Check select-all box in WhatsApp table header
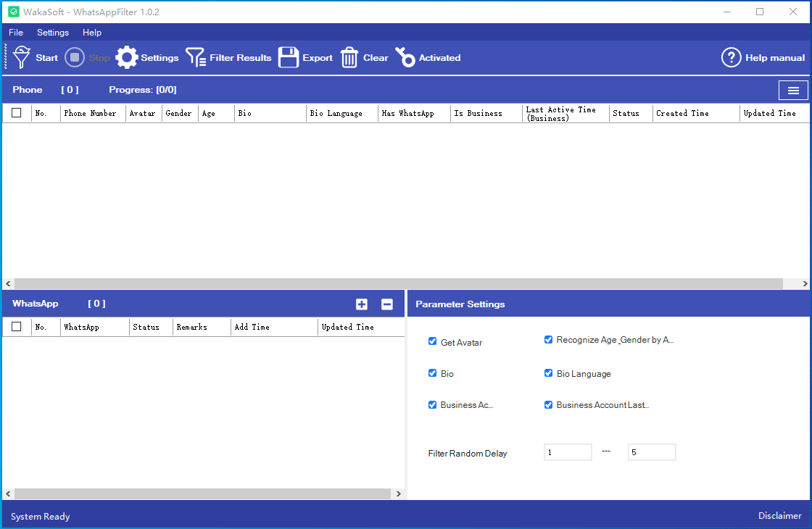812x529 pixels. [x=17, y=327]
